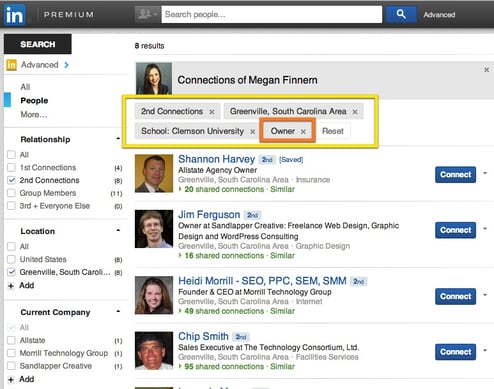Open Advanced link in top bar
This screenshot has height=389, width=494.
pyautogui.click(x=439, y=15)
